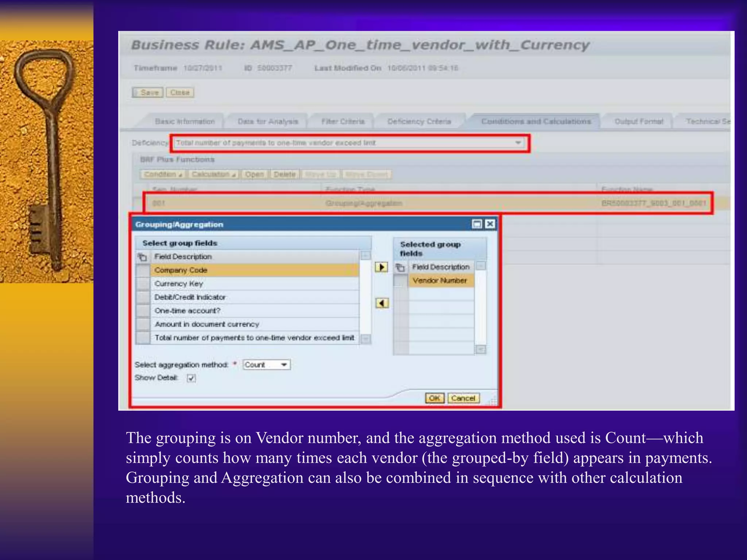Click the move-left arrow to remove field
Image resolution: width=747 pixels, height=560 pixels.
pyautogui.click(x=382, y=303)
